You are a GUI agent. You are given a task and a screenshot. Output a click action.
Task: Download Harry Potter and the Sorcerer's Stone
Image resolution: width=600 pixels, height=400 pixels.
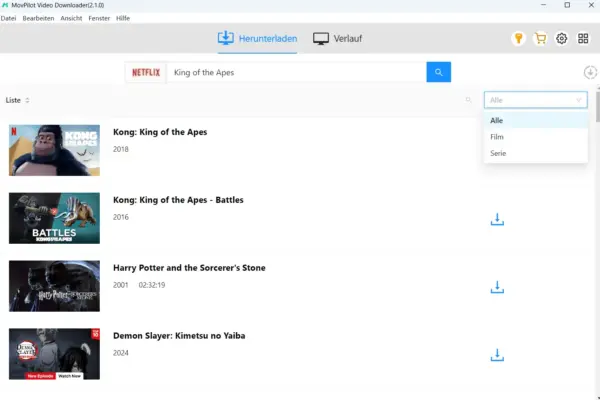(x=497, y=287)
